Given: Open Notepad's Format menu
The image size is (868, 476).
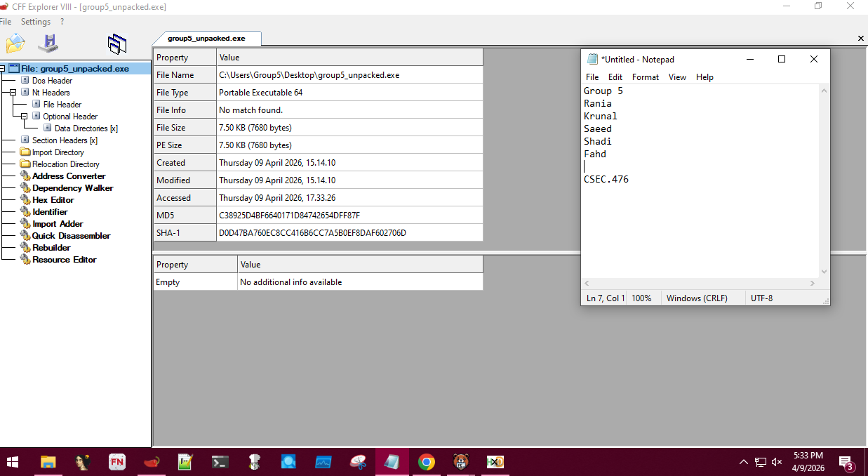Looking at the screenshot, I should tap(646, 77).
